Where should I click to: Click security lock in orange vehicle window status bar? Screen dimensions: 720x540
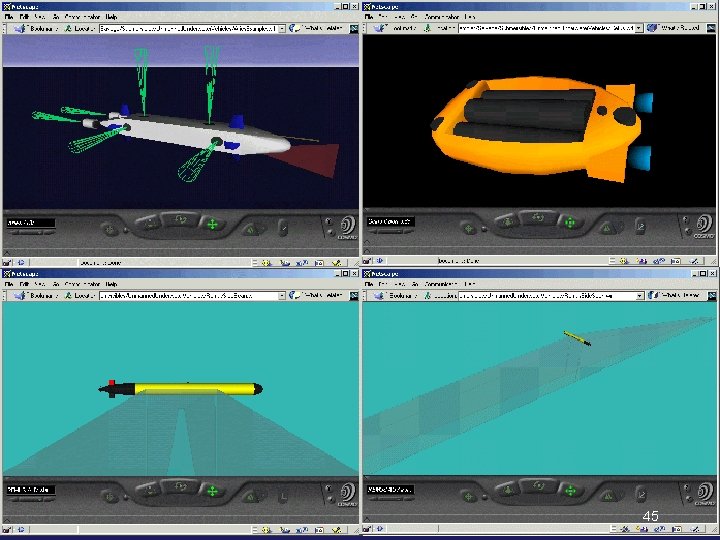(x=367, y=261)
